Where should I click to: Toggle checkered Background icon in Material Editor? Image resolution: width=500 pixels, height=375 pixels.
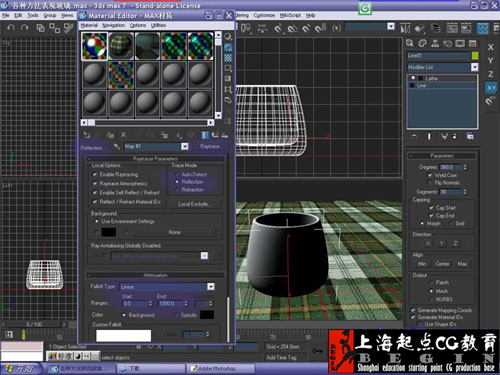point(228,58)
